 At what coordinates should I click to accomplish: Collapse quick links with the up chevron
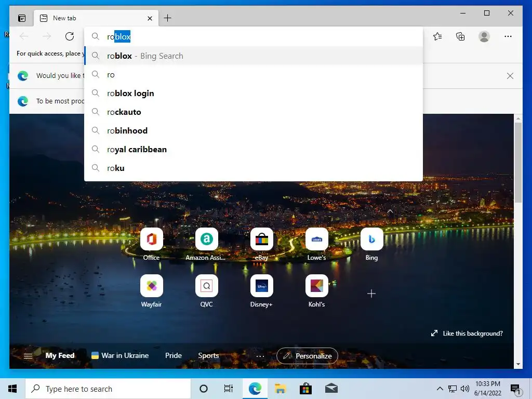click(x=390, y=211)
